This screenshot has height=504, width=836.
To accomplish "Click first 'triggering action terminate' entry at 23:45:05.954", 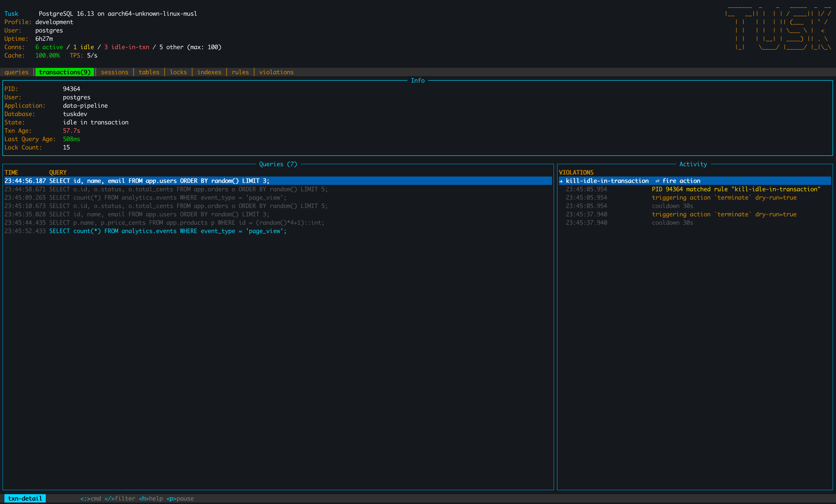I will click(x=724, y=198).
